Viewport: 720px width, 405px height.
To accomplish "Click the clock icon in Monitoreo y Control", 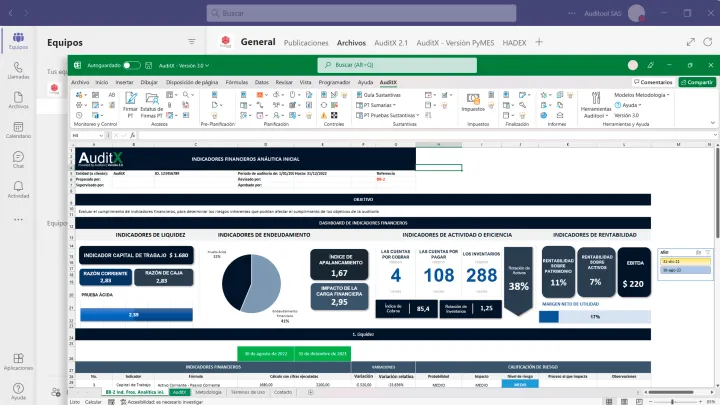I will (x=79, y=116).
